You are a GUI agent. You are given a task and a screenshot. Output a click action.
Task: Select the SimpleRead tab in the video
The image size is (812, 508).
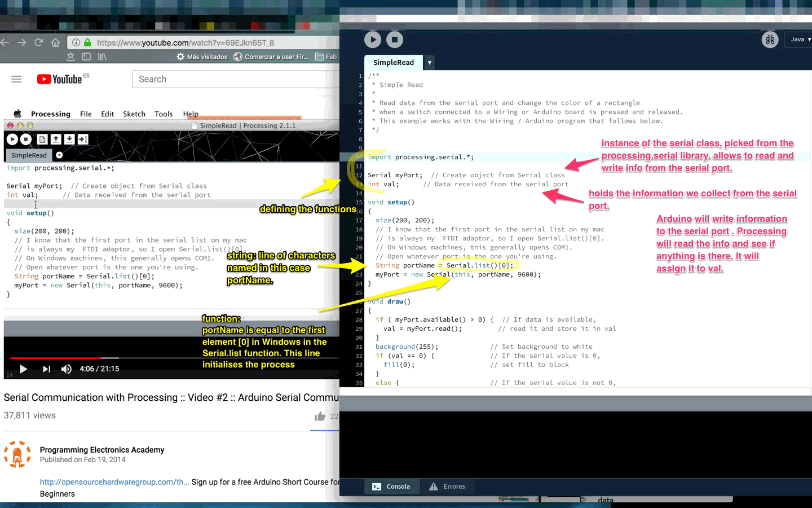click(x=29, y=155)
